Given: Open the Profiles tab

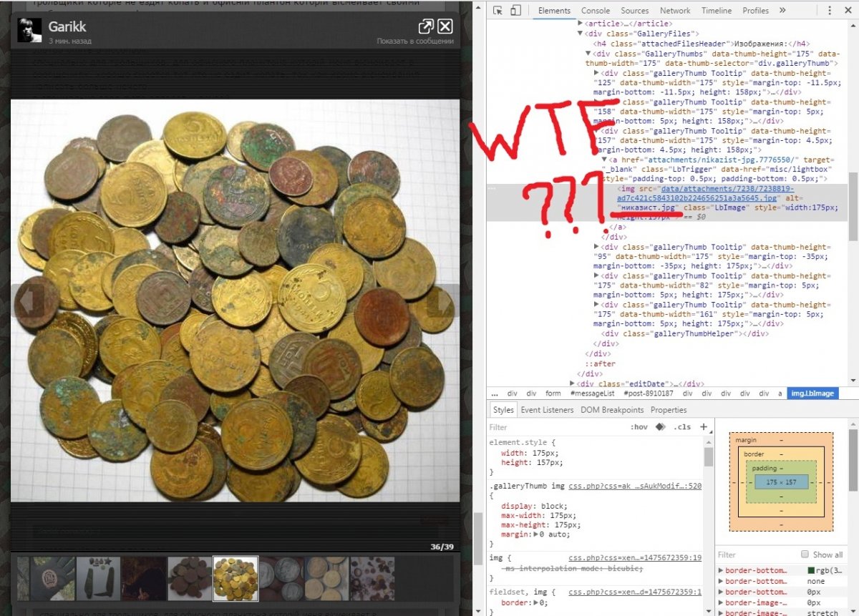Looking at the screenshot, I should tap(755, 11).
